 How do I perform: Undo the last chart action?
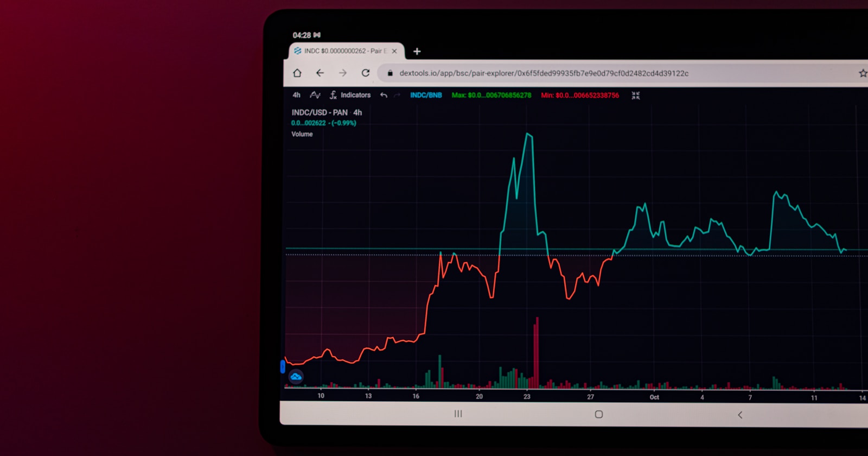coord(384,95)
